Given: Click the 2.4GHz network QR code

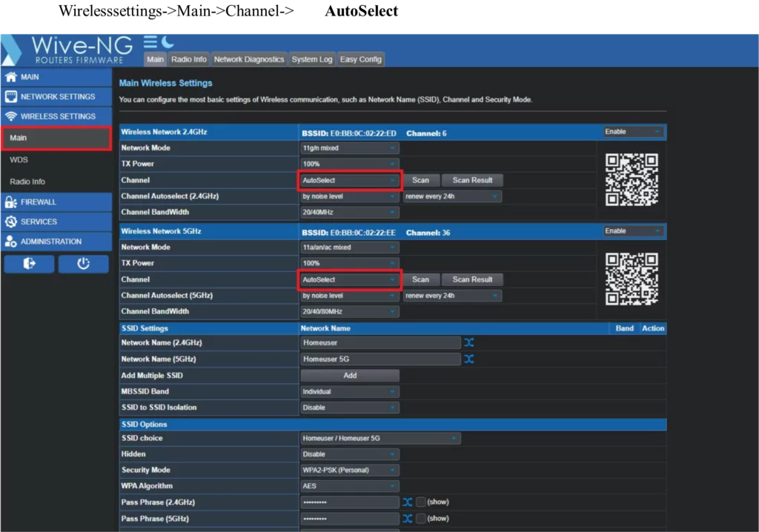Looking at the screenshot, I should [x=631, y=179].
